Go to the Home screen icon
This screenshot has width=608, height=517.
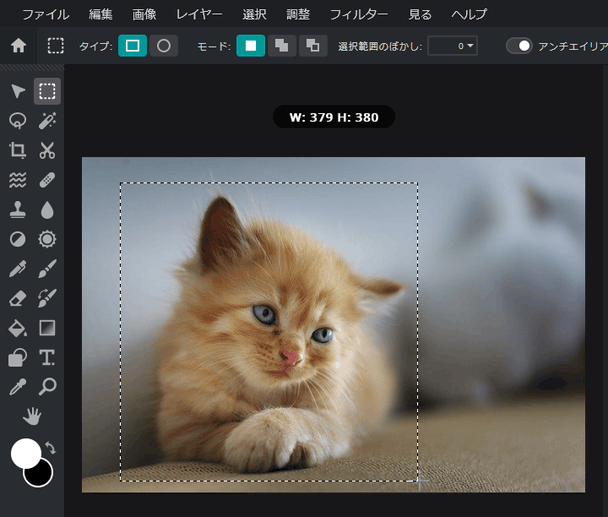(18, 46)
